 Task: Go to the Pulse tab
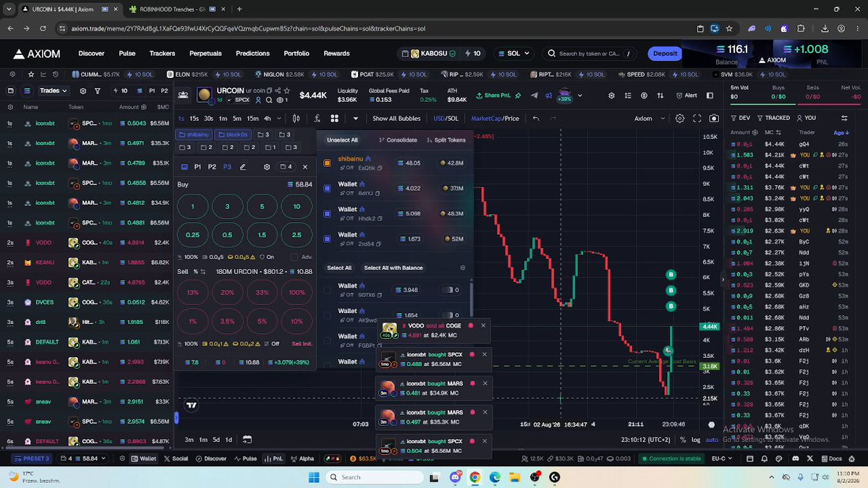point(127,53)
